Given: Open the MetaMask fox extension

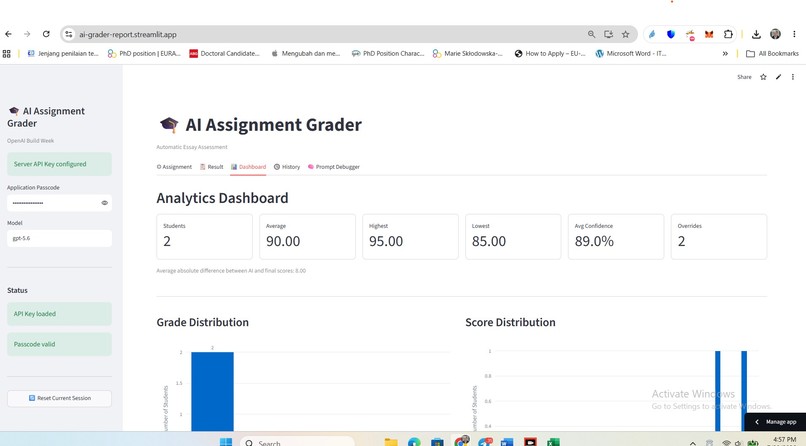Looking at the screenshot, I should (709, 34).
